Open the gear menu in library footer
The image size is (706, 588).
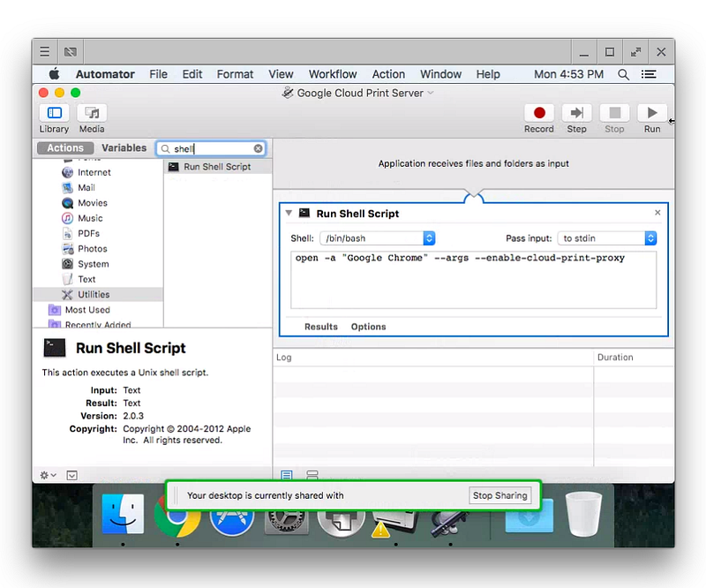point(48,475)
